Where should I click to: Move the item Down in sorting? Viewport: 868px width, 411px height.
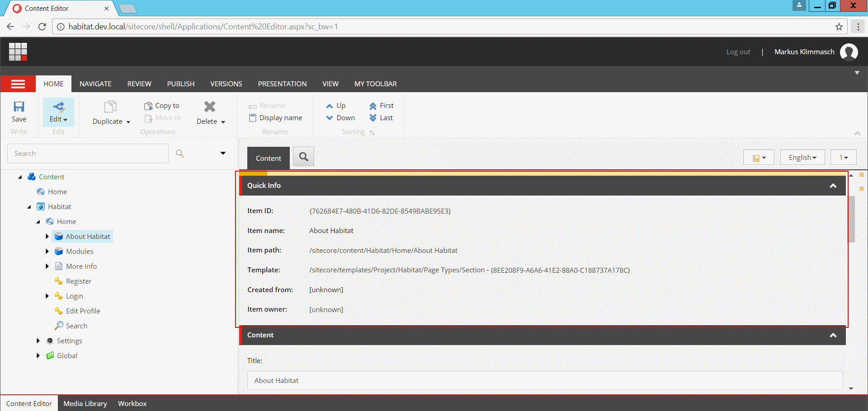[340, 118]
